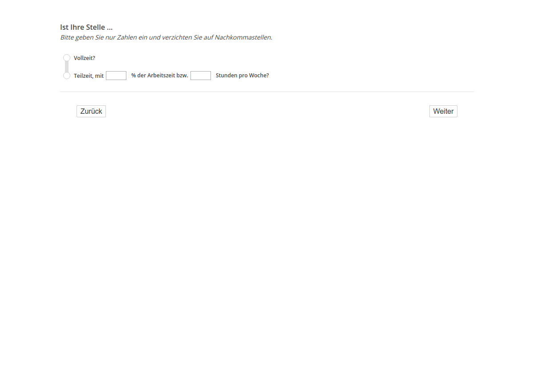Viewport: 534px width, 392px height.
Task: Focus the Stunden pro Woche input field
Action: (x=201, y=76)
